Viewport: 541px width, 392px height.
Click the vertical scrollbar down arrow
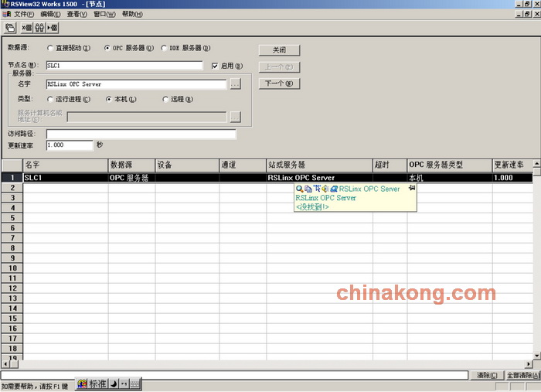pos(537,356)
